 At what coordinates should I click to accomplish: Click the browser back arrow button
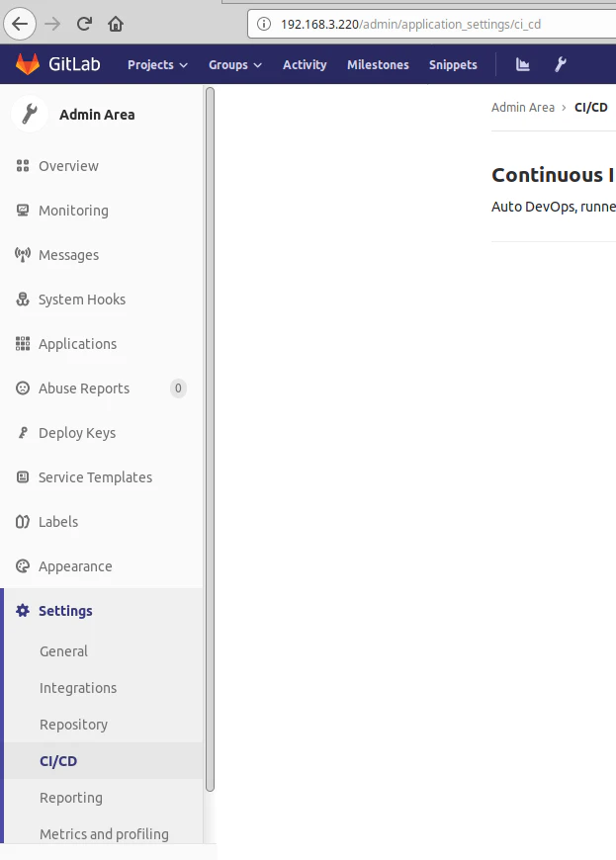20,24
